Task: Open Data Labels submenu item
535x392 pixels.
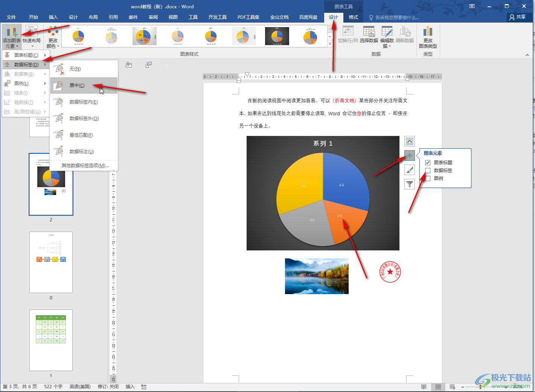Action: click(26, 64)
